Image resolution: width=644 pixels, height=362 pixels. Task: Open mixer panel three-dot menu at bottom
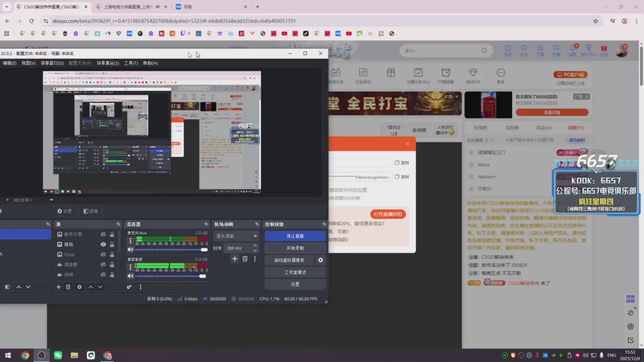tap(140, 287)
